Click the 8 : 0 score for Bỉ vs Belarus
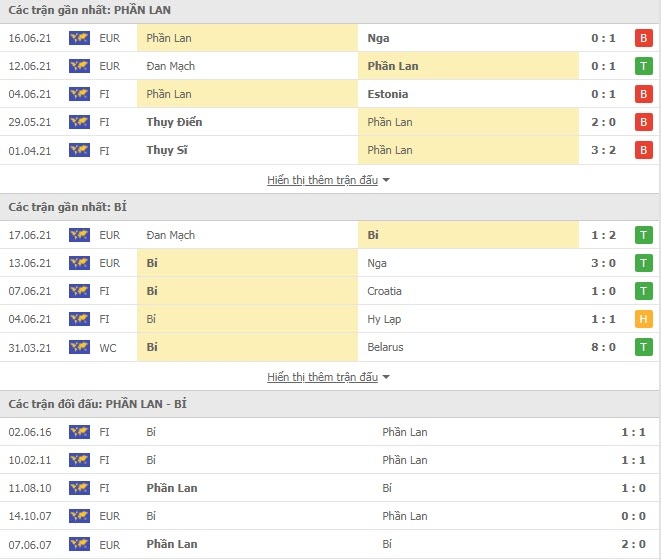The height and width of the screenshot is (560, 661). pos(603,347)
